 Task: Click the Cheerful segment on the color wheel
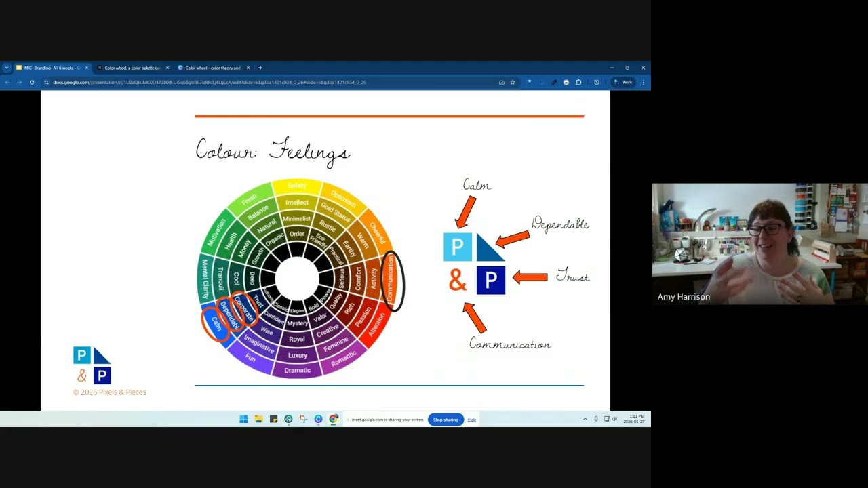point(376,233)
